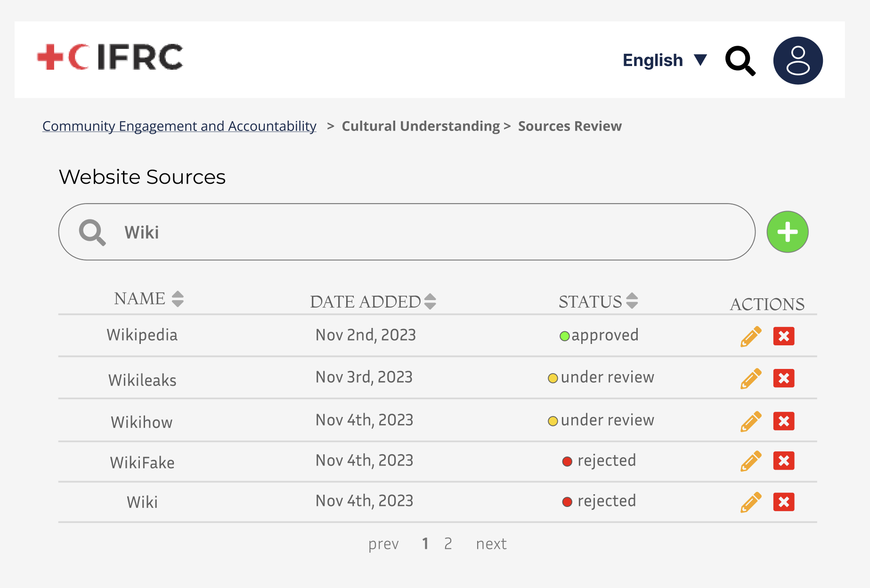
Task: Follow the Community Engagement and Accountability link
Action: click(x=179, y=126)
